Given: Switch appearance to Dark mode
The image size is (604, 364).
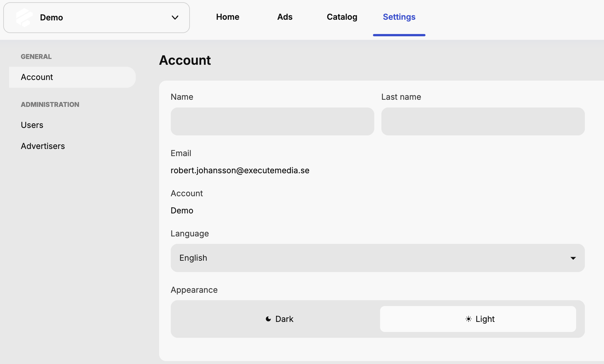Looking at the screenshot, I should click(279, 319).
